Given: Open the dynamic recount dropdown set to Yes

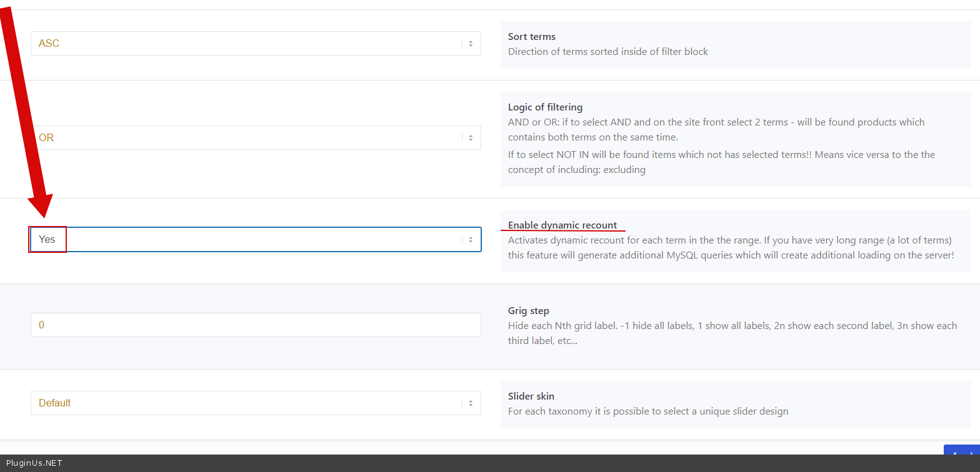Looking at the screenshot, I should point(250,240).
